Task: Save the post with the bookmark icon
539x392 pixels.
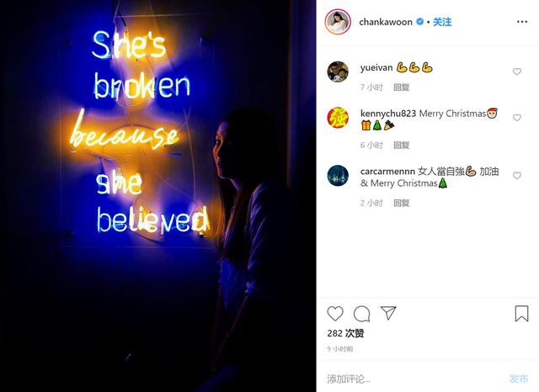Action: click(521, 314)
